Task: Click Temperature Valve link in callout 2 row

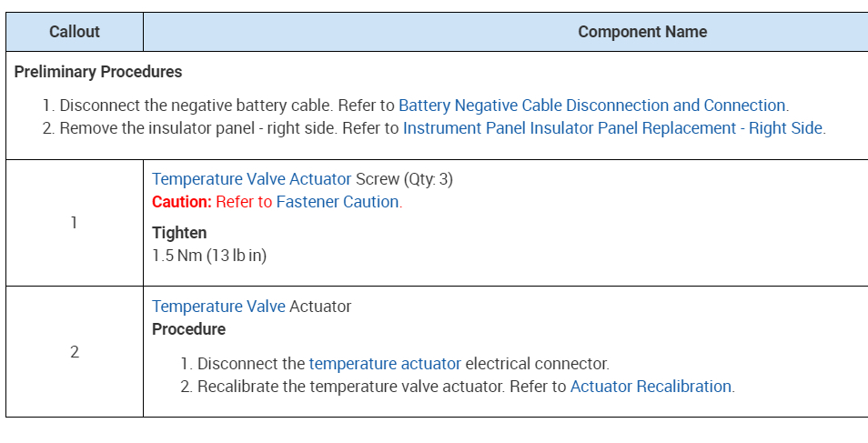Action: click(x=218, y=307)
